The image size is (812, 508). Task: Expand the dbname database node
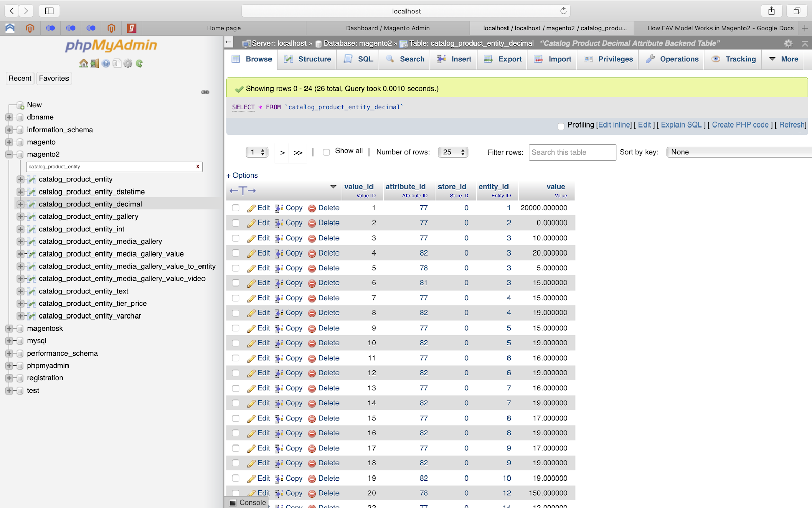(x=9, y=117)
